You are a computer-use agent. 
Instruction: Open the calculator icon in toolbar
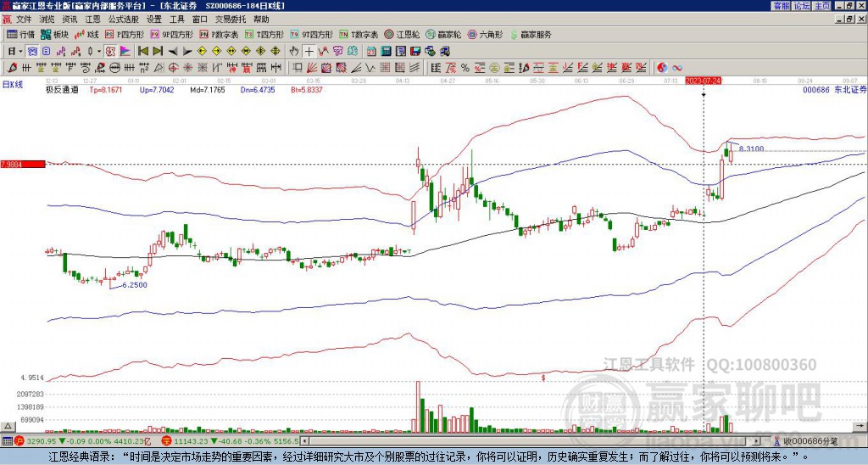(386, 52)
